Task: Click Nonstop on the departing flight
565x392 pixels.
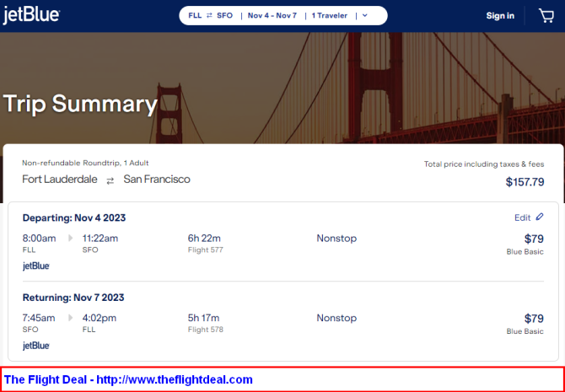Action: coord(336,239)
